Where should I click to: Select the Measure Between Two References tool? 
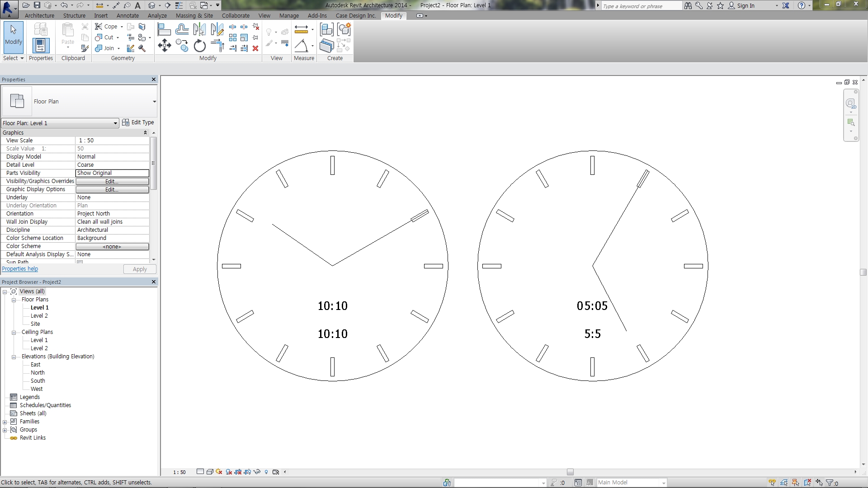pos(301,30)
